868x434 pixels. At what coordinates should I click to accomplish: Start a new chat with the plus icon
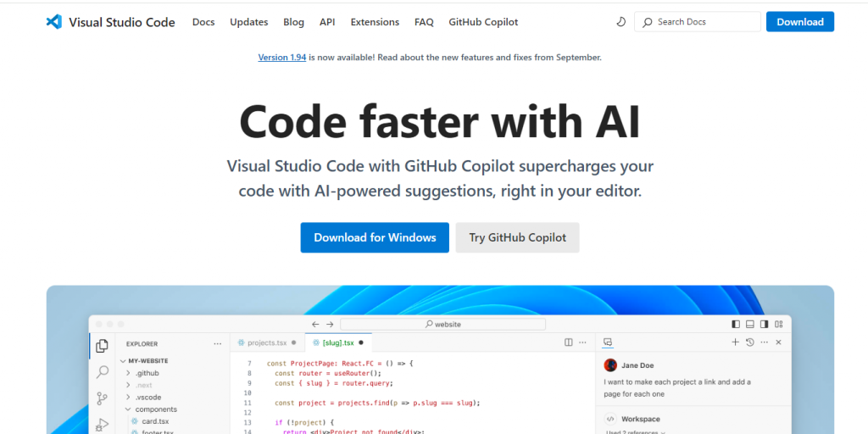point(735,342)
